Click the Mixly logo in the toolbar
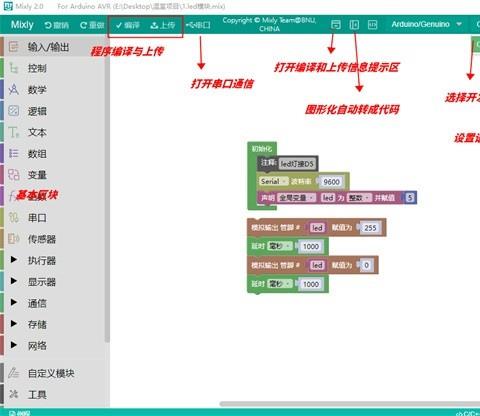Screen dimensions: 480x416 point(22,25)
